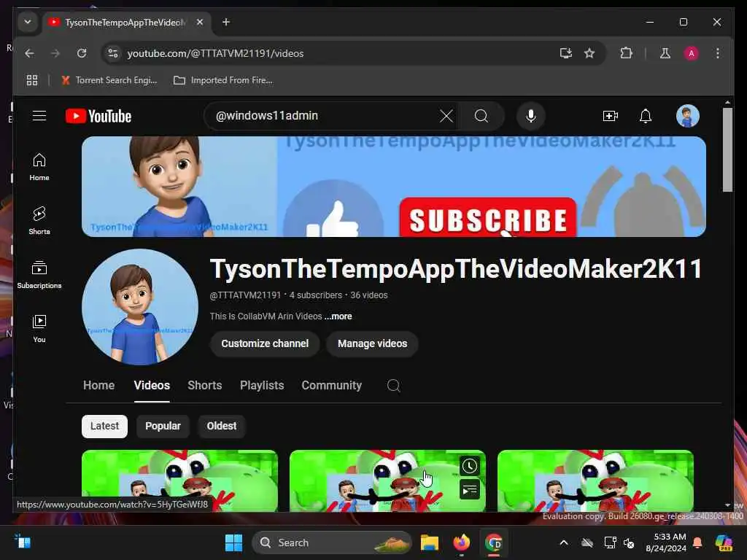747x560 pixels.
Task: Switch to the channel Home tab
Action: (98, 385)
